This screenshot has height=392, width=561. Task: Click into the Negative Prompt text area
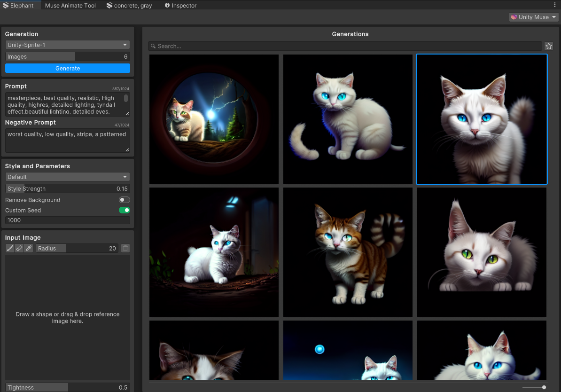pos(67,141)
